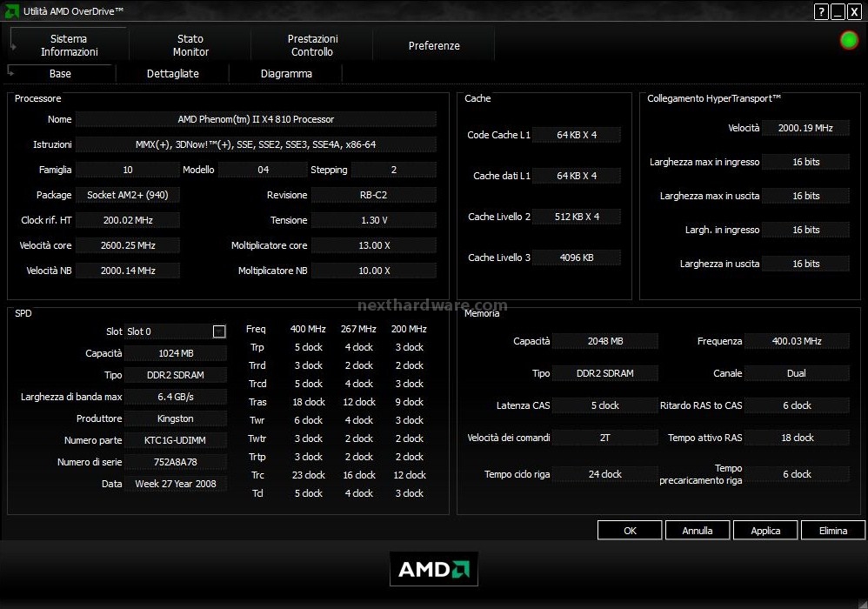Click the OK button
Screen dimensions: 868x609
click(630, 530)
